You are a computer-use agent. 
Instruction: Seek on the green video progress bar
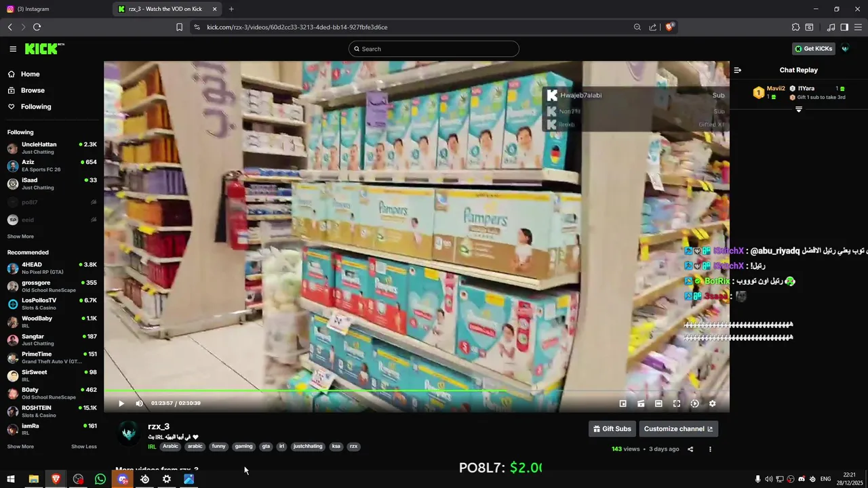pyautogui.click(x=416, y=390)
